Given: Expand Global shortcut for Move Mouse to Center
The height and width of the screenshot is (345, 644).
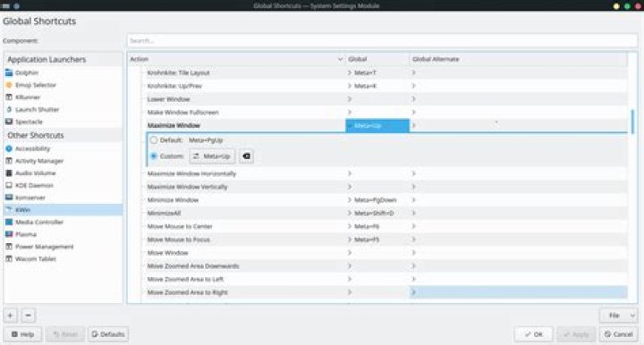Looking at the screenshot, I should click(x=350, y=226).
